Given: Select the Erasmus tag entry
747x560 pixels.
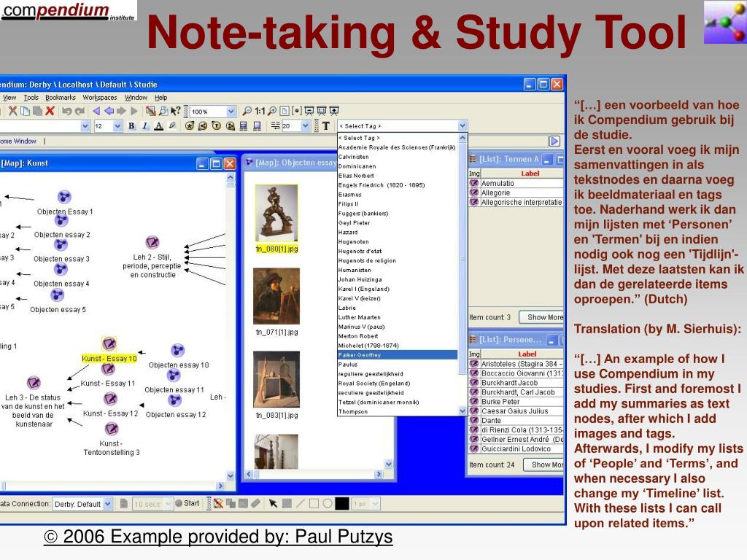Looking at the screenshot, I should (x=398, y=194).
